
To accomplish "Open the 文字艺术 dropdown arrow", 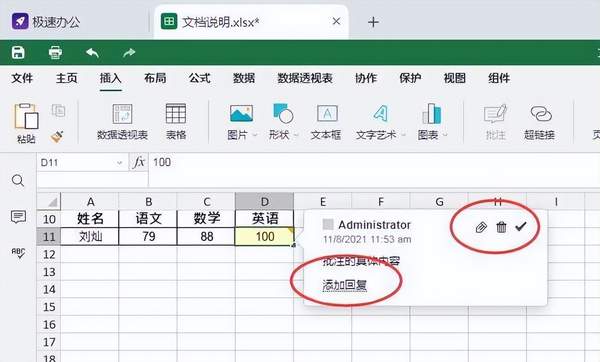I will [403, 135].
